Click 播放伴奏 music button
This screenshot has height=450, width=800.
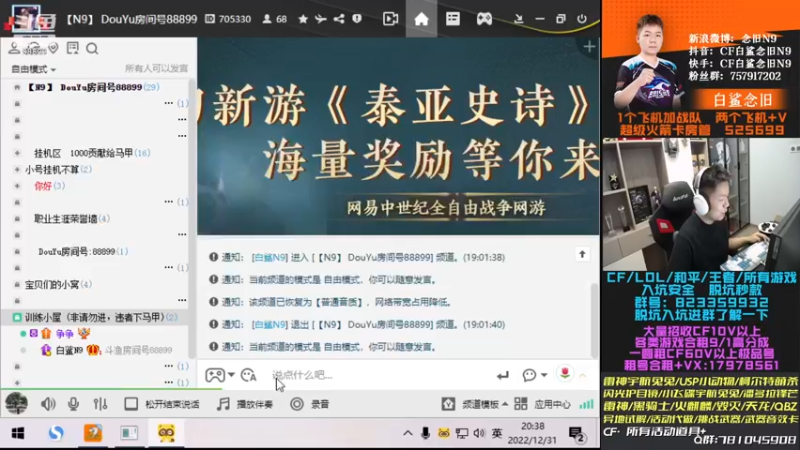pyautogui.click(x=245, y=404)
